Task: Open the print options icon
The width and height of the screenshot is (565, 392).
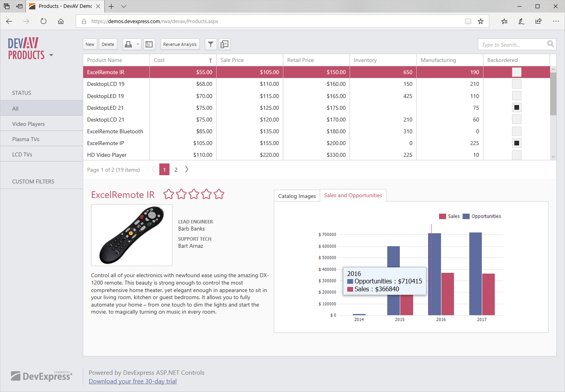Action: click(x=129, y=44)
